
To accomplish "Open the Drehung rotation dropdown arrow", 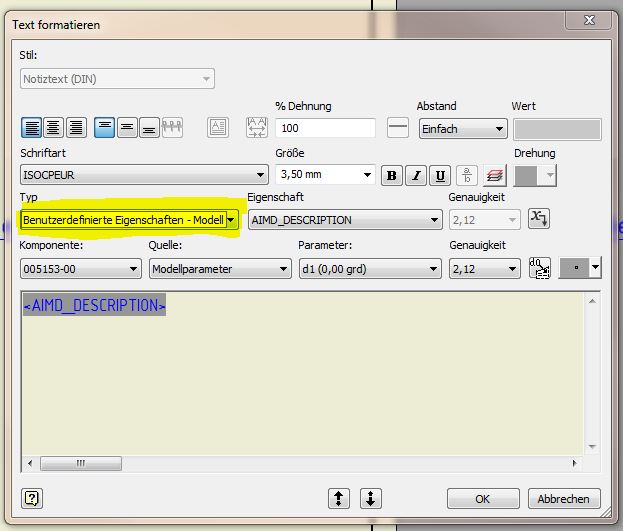I will [550, 176].
